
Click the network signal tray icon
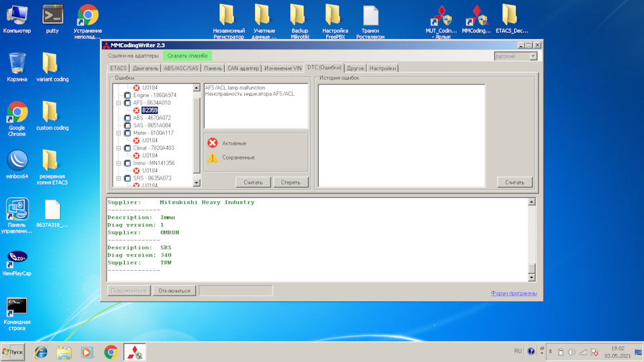pos(583,352)
